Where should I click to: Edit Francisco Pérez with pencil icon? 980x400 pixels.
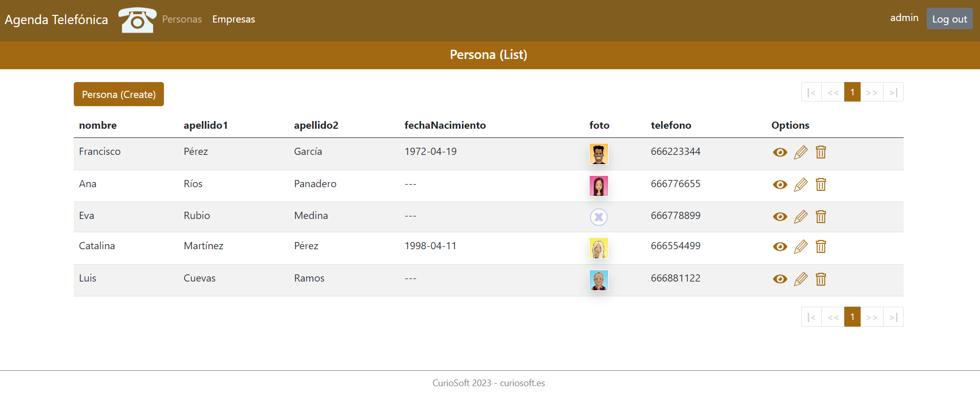click(801, 152)
